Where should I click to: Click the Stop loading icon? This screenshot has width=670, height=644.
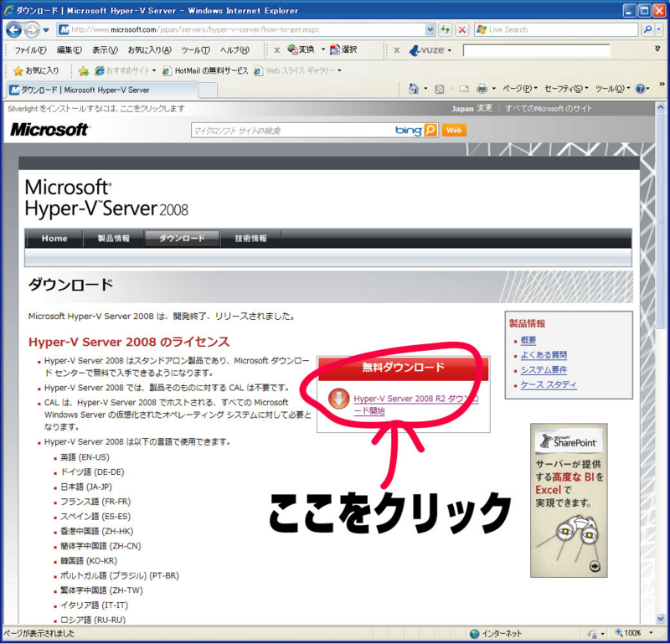462,29
